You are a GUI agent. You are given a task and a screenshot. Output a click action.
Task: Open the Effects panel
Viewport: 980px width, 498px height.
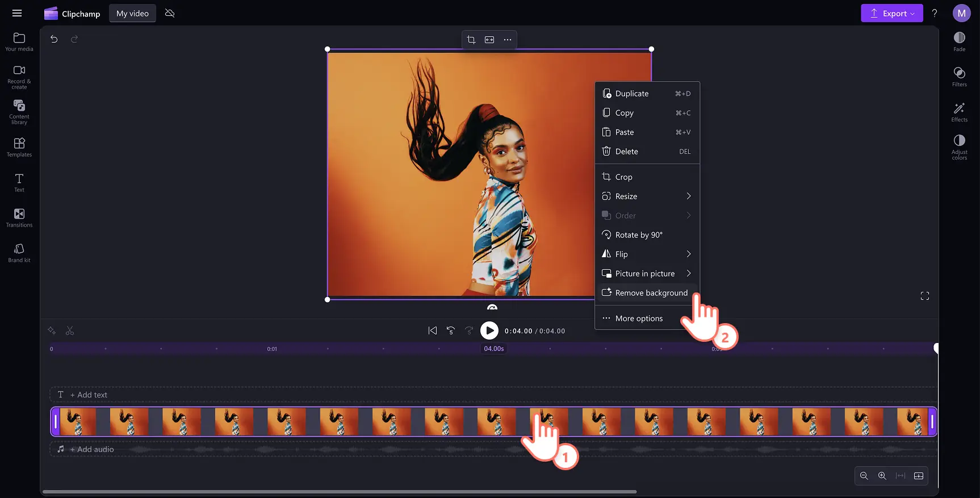[x=960, y=112]
